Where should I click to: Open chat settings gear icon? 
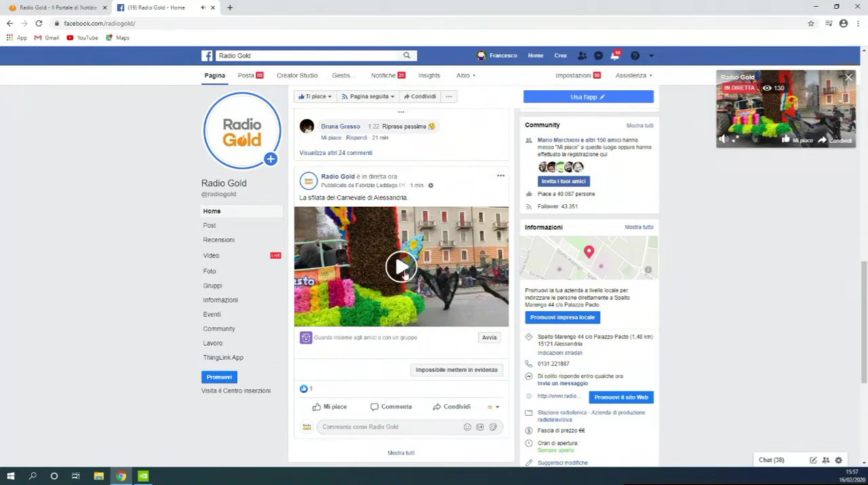click(839, 460)
